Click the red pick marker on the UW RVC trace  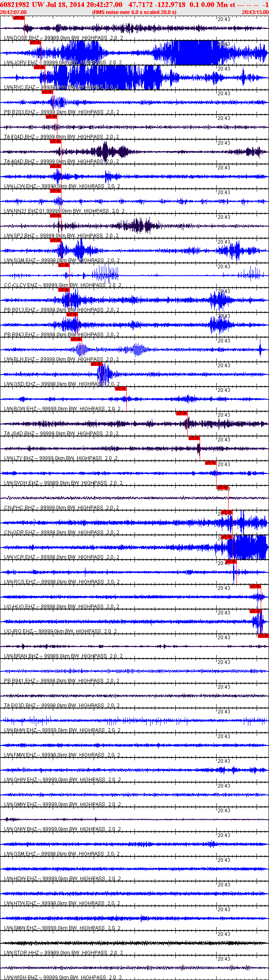tap(39, 67)
